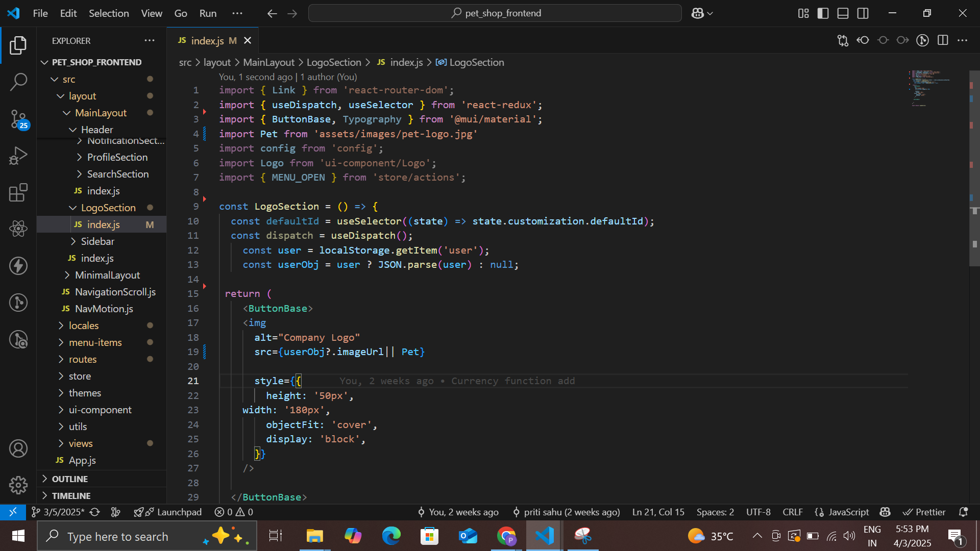Toggle Secondary Side Bar layout button

(863, 13)
